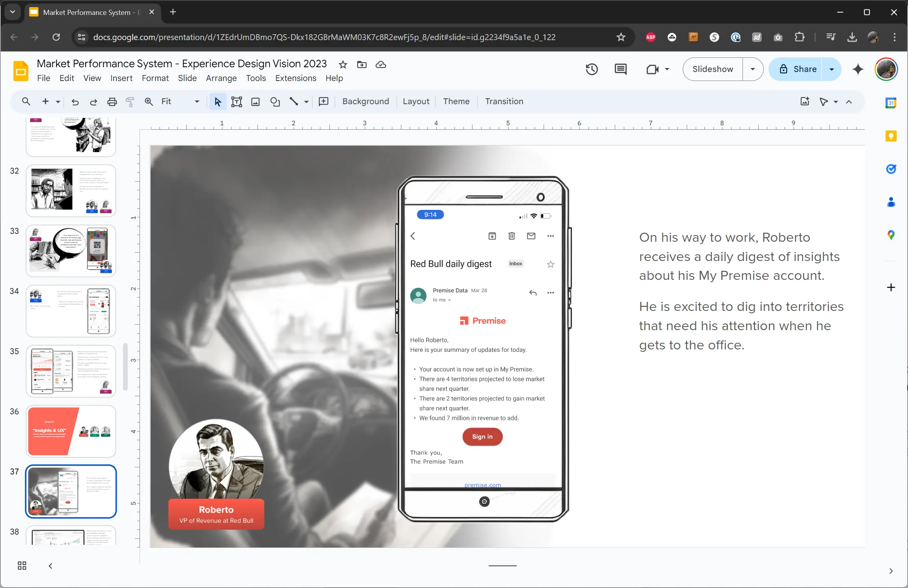Switch to grid view at bottom left
Screen dimensions: 908x588
pos(22,566)
